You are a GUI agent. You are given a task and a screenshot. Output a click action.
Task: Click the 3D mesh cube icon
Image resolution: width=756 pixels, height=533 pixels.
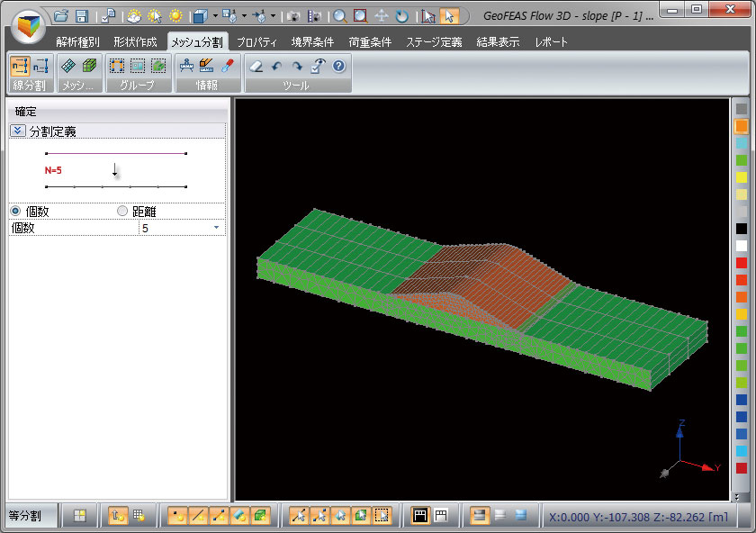coord(89,66)
